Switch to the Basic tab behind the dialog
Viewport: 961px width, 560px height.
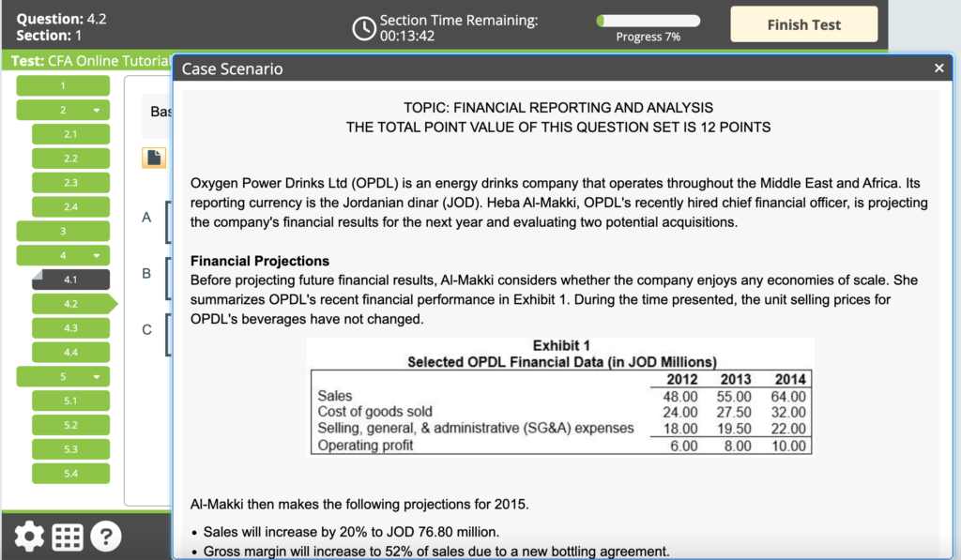pos(161,111)
